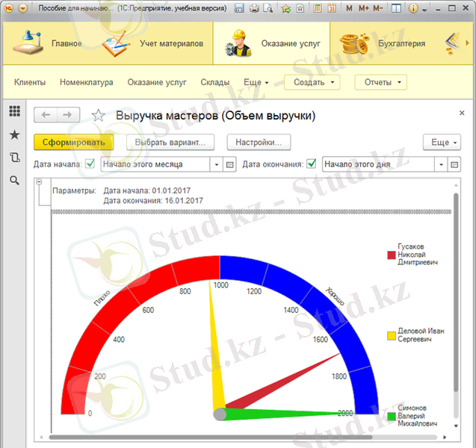
Task: Open the Favorites star in sidebar
Action: [x=15, y=134]
